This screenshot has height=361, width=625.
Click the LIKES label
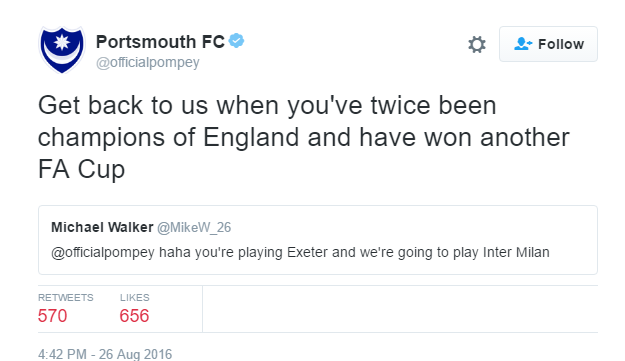tap(135, 298)
